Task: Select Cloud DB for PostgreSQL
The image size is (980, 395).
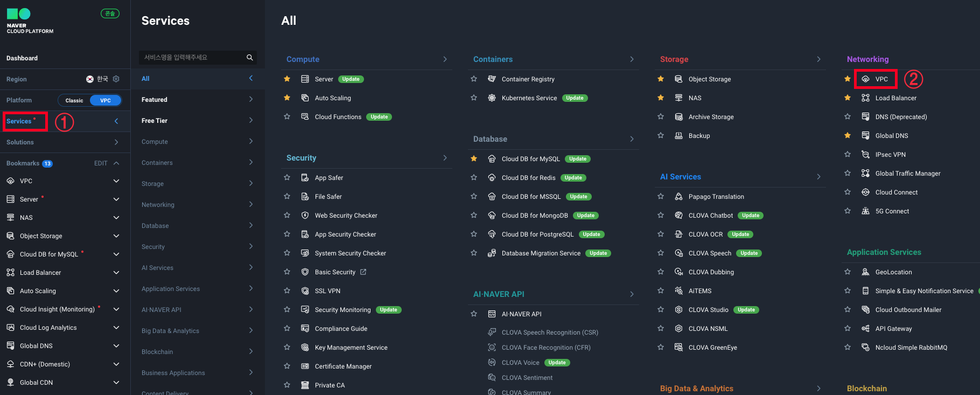Action: [x=538, y=234]
